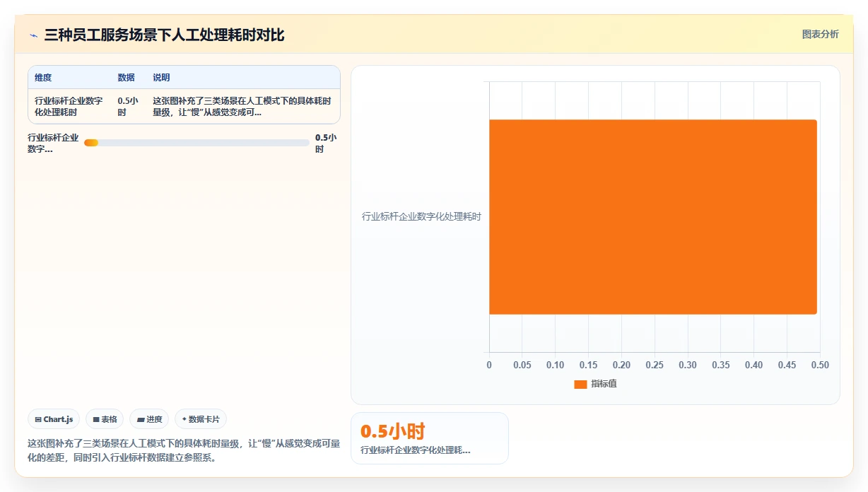Image resolution: width=868 pixels, height=492 pixels.
Task: Click the large 0.5小时 data card value
Action: click(393, 431)
